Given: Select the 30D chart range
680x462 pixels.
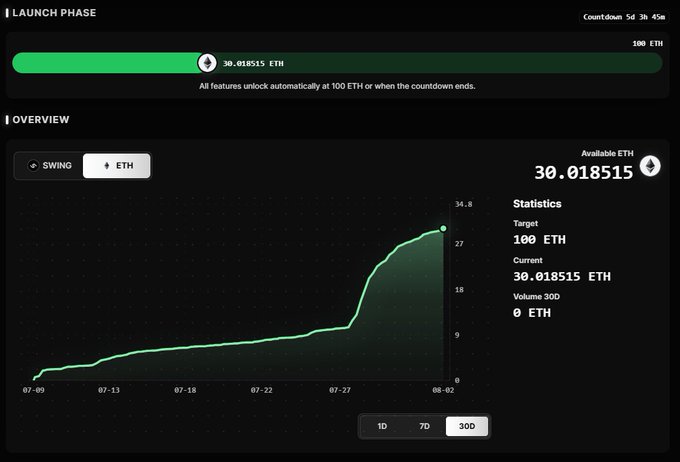Looking at the screenshot, I should (x=467, y=426).
